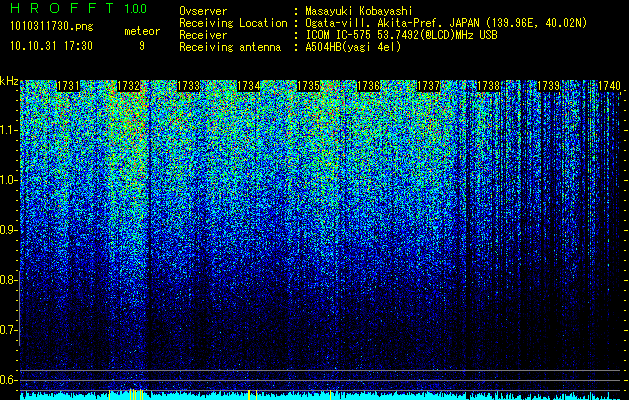Click the A504HB(yagi 4el) antenna text

(x=353, y=47)
